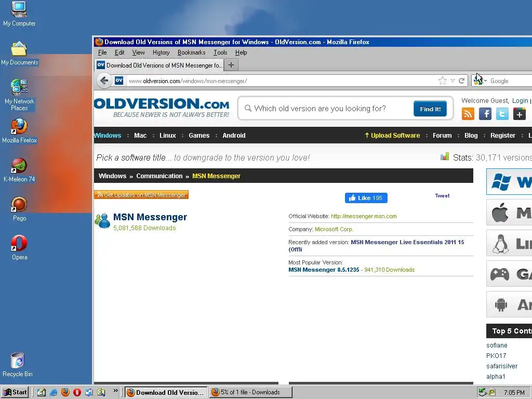The height and width of the screenshot is (399, 532).
Task: Click the Stats bar chart icon
Action: pyautogui.click(x=445, y=156)
